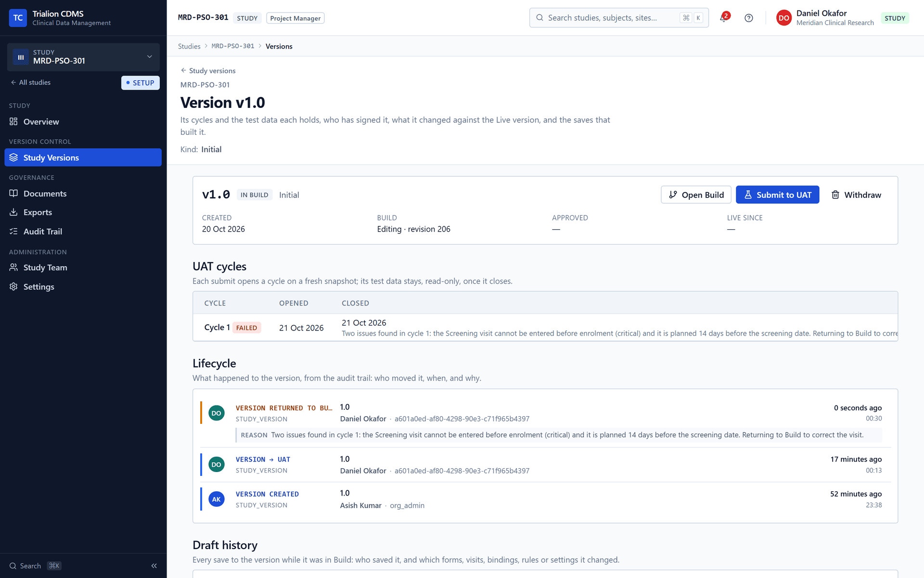The width and height of the screenshot is (924, 578).
Task: Click the DO avatar on Version returned entry
Action: coord(217,413)
